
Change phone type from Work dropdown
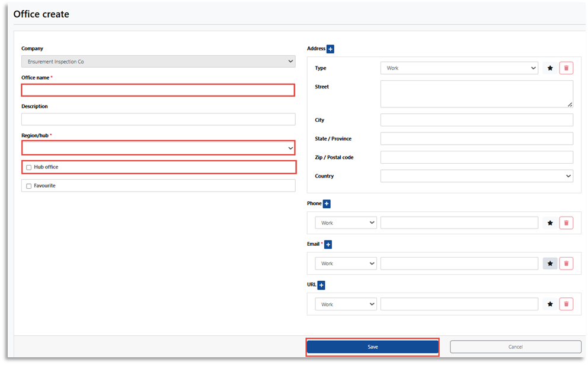pos(346,223)
